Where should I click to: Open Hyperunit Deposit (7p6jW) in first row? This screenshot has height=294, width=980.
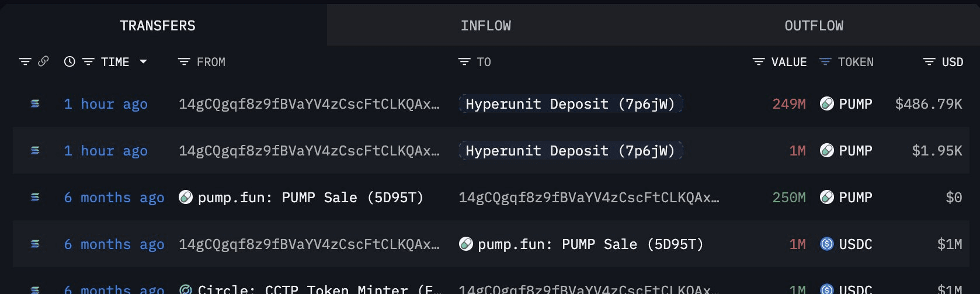570,103
